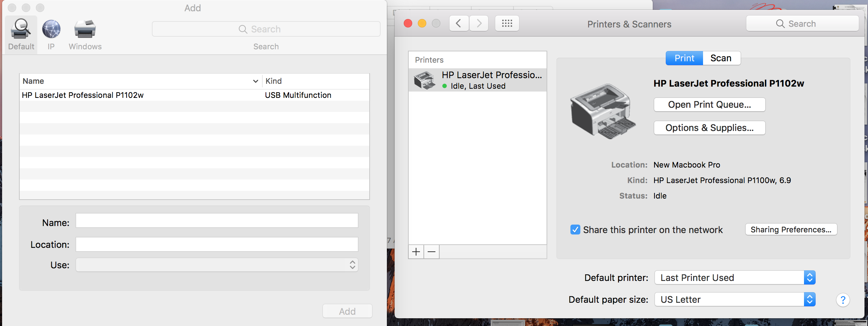
Task: Open Options & Supplies dialog
Action: point(709,128)
